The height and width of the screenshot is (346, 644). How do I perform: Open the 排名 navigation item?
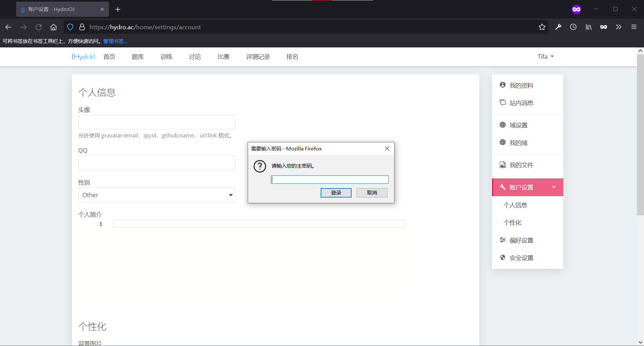pyautogui.click(x=292, y=57)
